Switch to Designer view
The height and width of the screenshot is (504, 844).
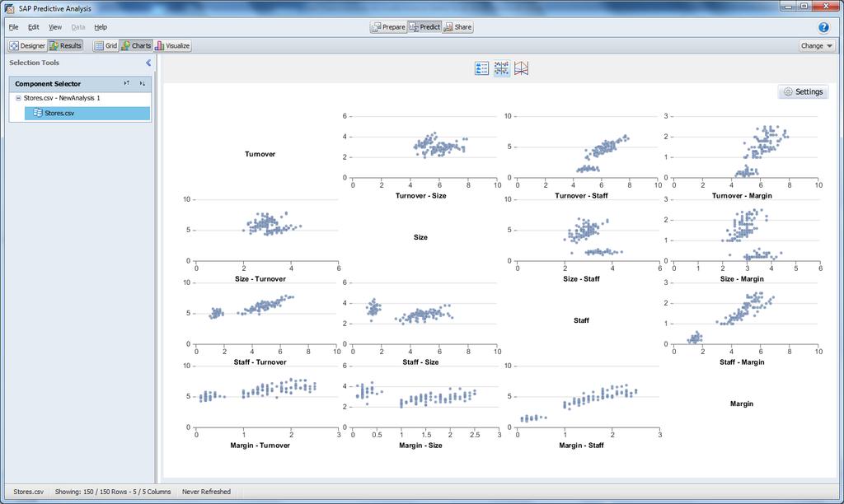coord(27,46)
